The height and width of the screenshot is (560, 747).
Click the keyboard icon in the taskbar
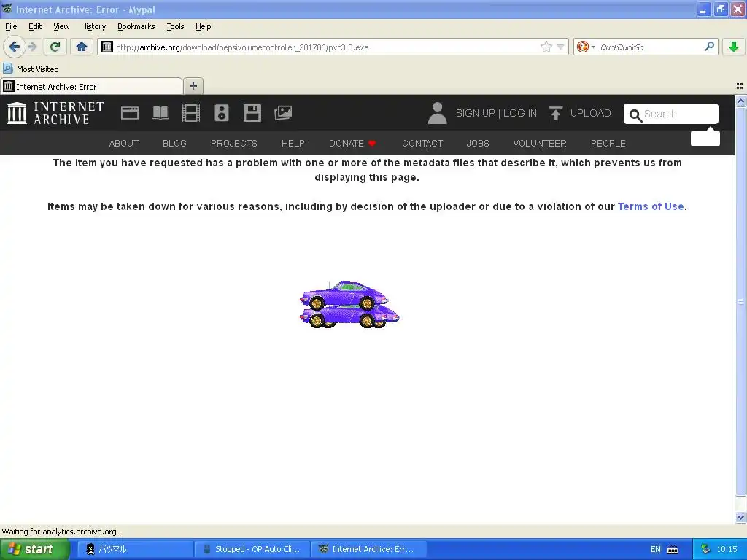(673, 550)
